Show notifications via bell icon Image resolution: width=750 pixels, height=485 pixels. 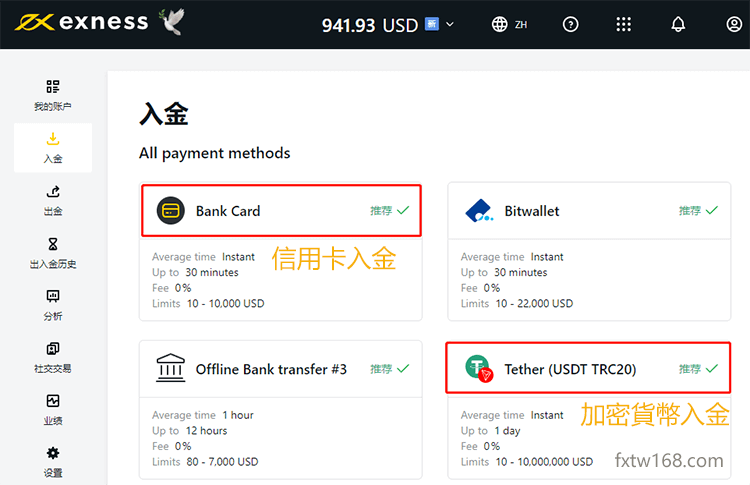click(678, 24)
